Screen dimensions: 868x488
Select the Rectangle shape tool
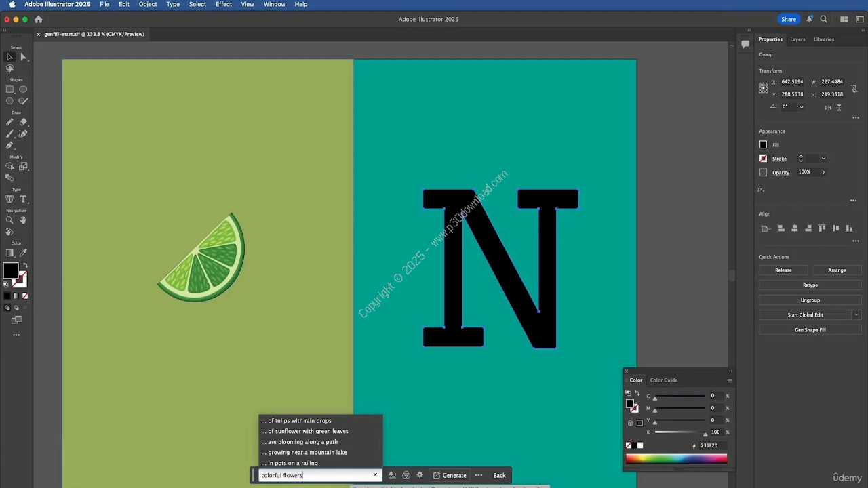pyautogui.click(x=9, y=89)
